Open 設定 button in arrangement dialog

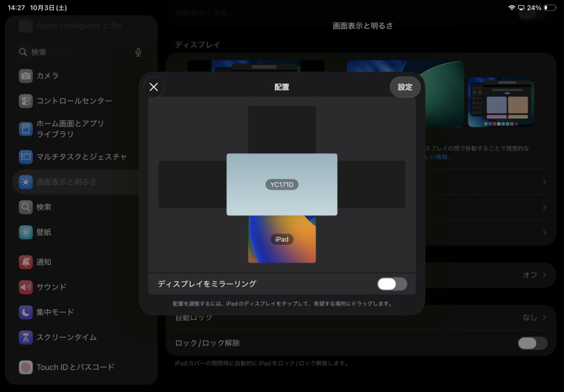click(405, 87)
